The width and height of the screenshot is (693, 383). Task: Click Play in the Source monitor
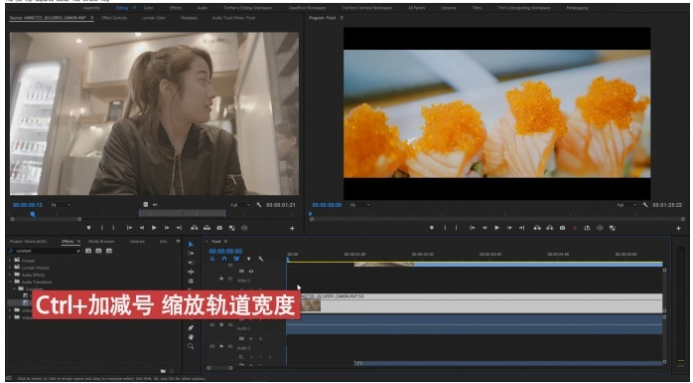(154, 228)
